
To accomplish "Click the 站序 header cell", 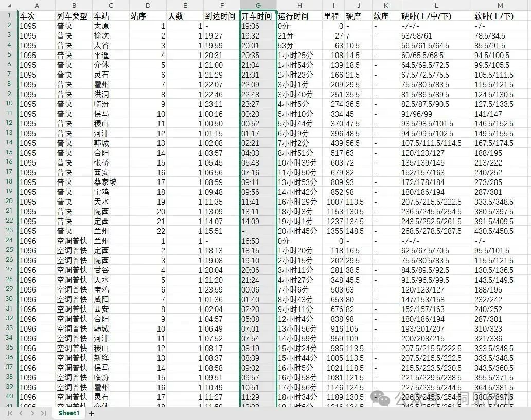I will [x=148, y=16].
